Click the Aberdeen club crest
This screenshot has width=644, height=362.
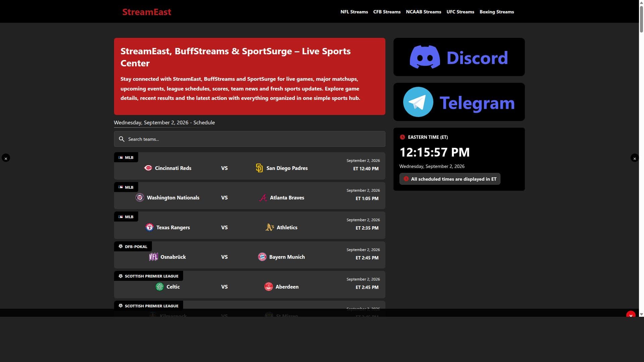[269, 287]
